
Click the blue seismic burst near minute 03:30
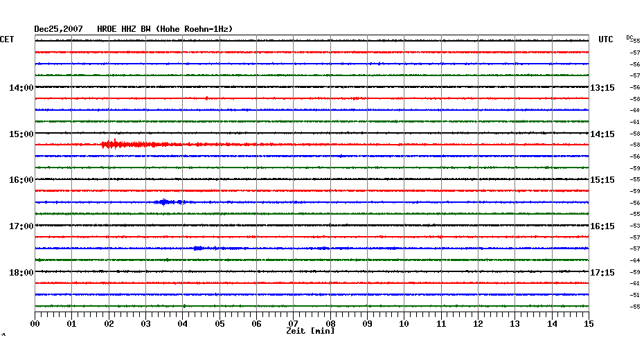click(169, 202)
